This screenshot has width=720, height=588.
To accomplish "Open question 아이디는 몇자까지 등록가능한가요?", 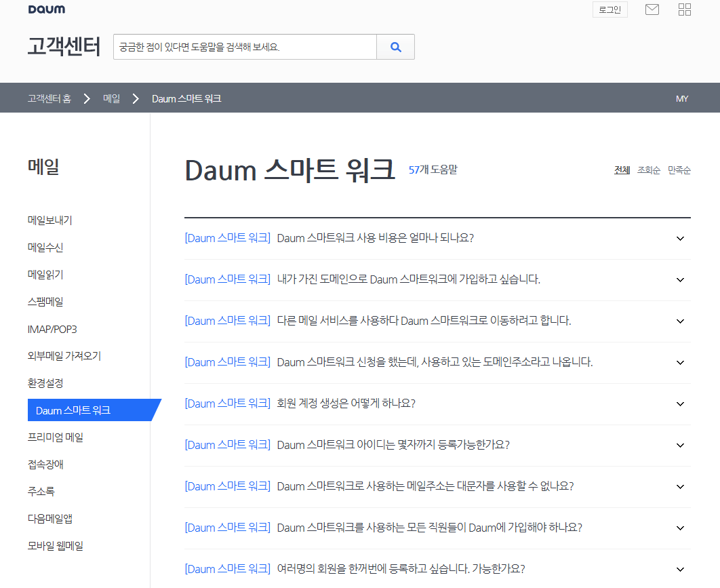I will [x=393, y=445].
